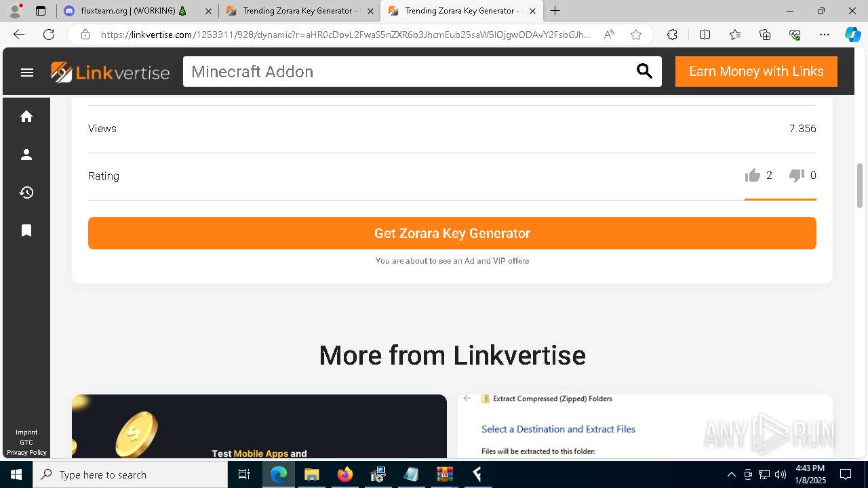Toggle split screen icon
This screenshot has height=488, width=868.
point(705,35)
